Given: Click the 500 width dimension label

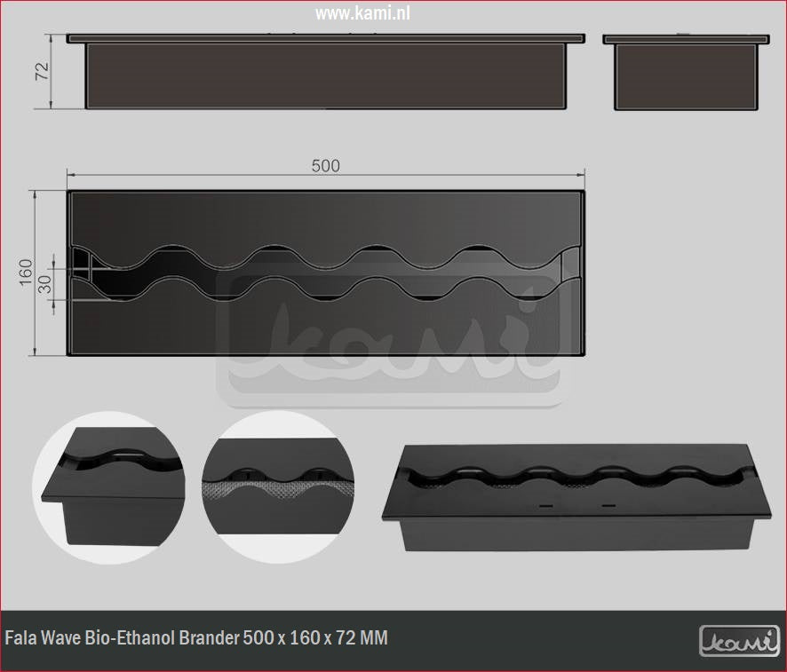Looking at the screenshot, I should click(x=325, y=166).
